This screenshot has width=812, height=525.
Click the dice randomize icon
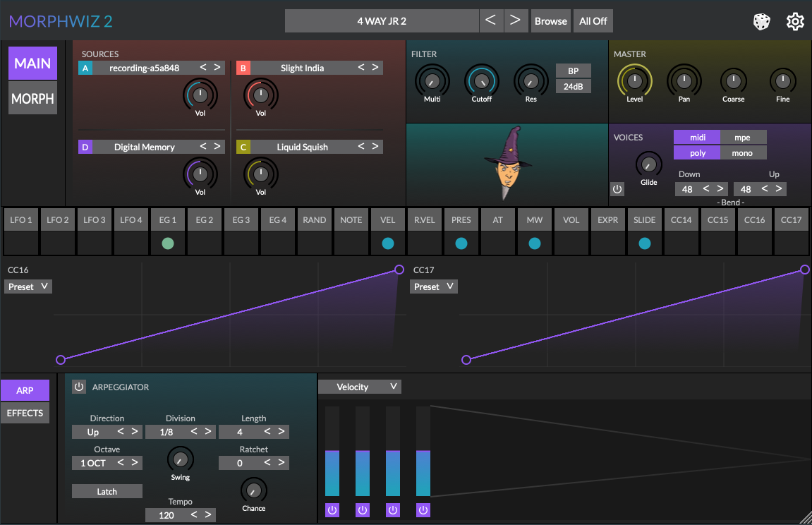click(761, 22)
